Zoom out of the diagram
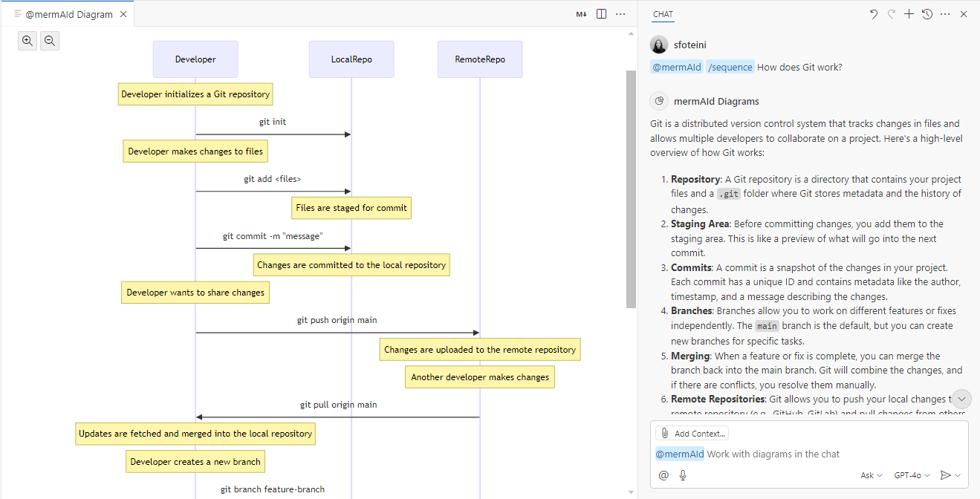This screenshot has width=980, height=499. pos(50,42)
